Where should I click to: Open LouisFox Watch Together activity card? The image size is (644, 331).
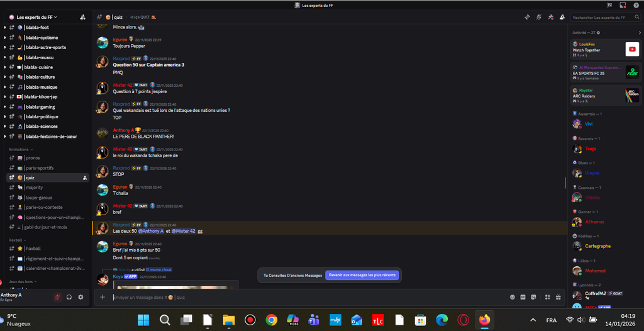click(x=606, y=49)
